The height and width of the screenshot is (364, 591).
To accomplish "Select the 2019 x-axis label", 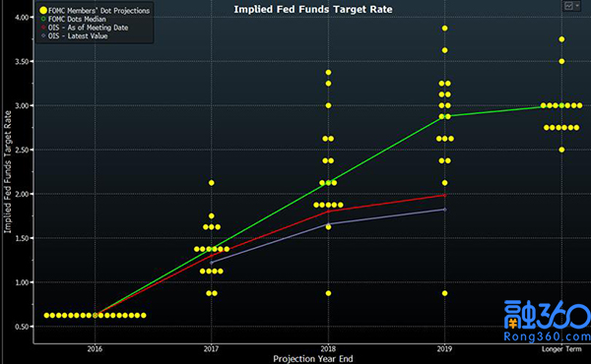I will pos(444,349).
